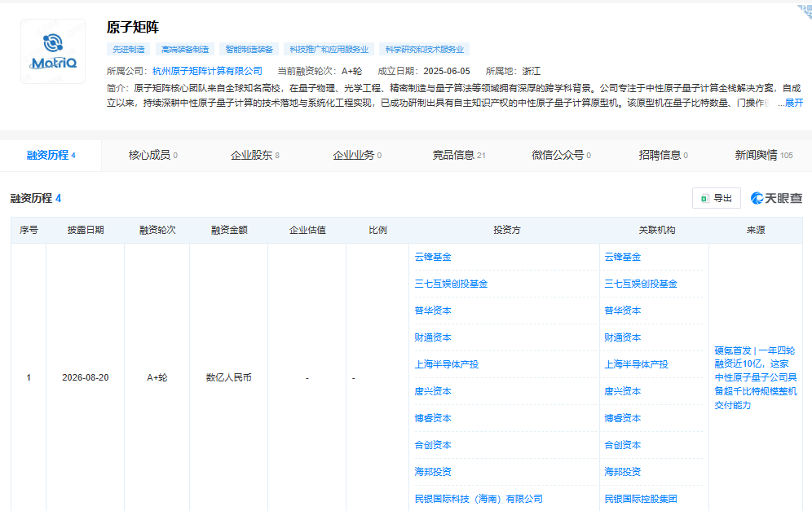812x511 pixels.
Task: Select the 数亿人民币 amount cell
Action: (229, 377)
